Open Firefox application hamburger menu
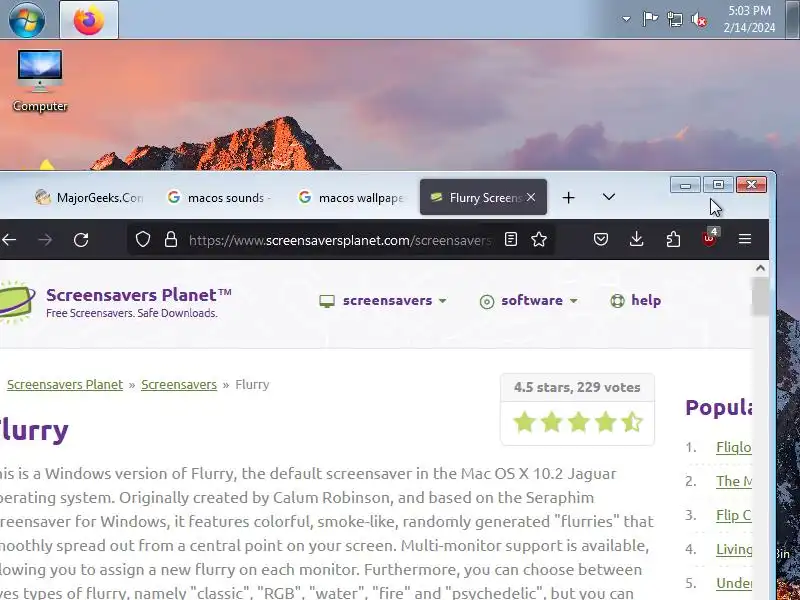Image resolution: width=800 pixels, height=600 pixels. (745, 239)
